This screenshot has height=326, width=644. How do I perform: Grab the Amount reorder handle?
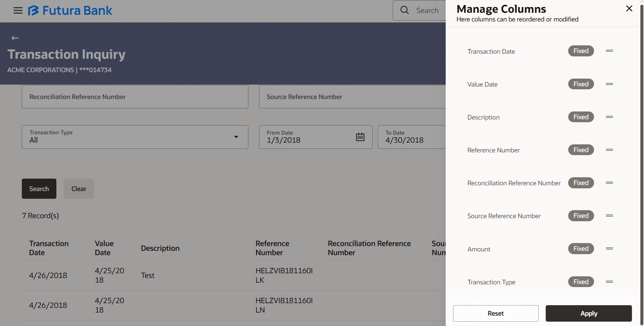609,248
